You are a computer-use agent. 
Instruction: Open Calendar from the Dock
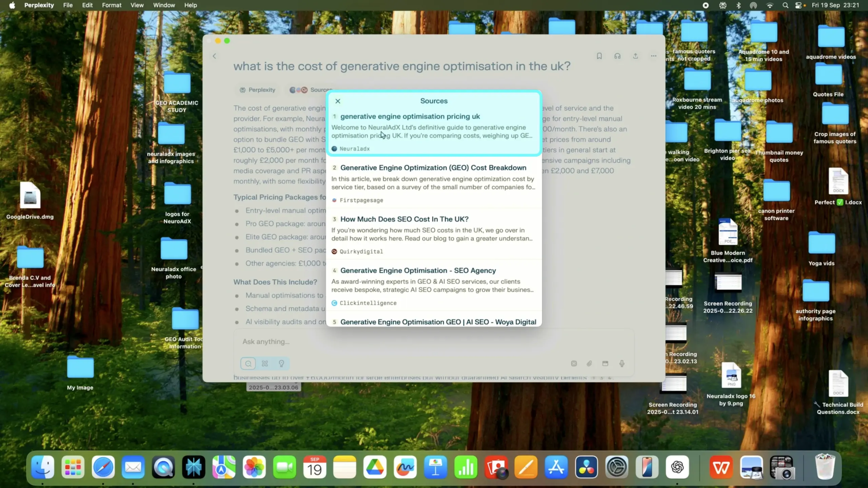(x=315, y=467)
